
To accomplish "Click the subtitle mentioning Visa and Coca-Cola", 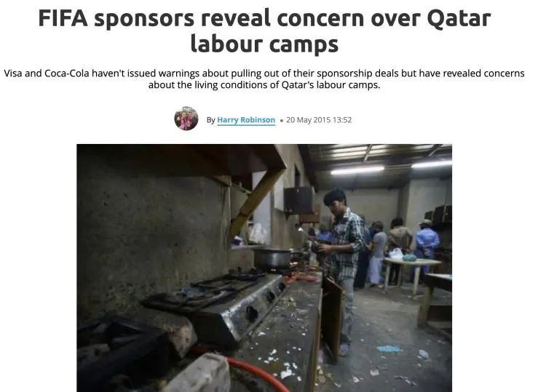I will click(264, 79).
